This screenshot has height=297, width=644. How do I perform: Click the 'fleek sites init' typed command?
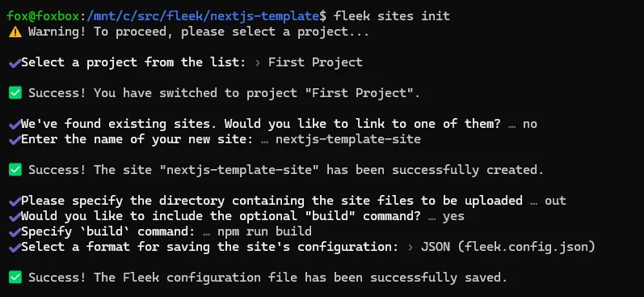(x=392, y=16)
